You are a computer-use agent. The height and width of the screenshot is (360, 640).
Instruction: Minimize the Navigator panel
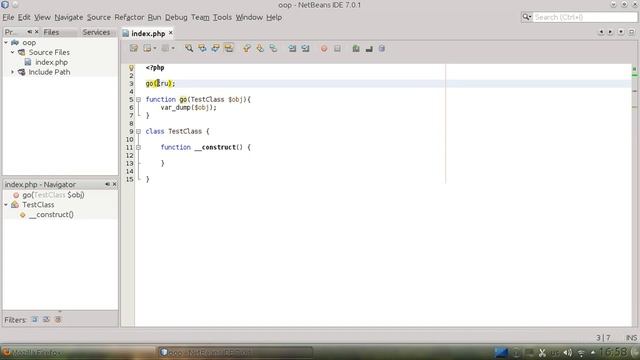[x=107, y=184]
